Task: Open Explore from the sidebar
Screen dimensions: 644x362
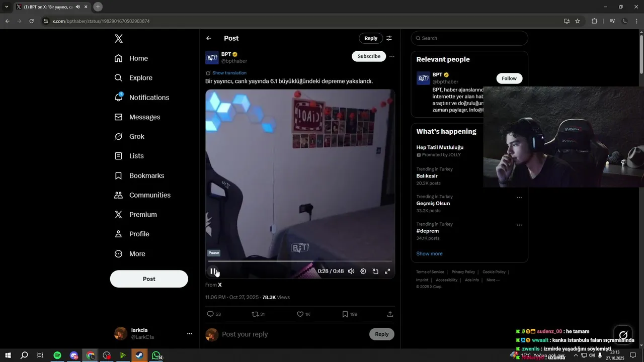Action: 133,78
